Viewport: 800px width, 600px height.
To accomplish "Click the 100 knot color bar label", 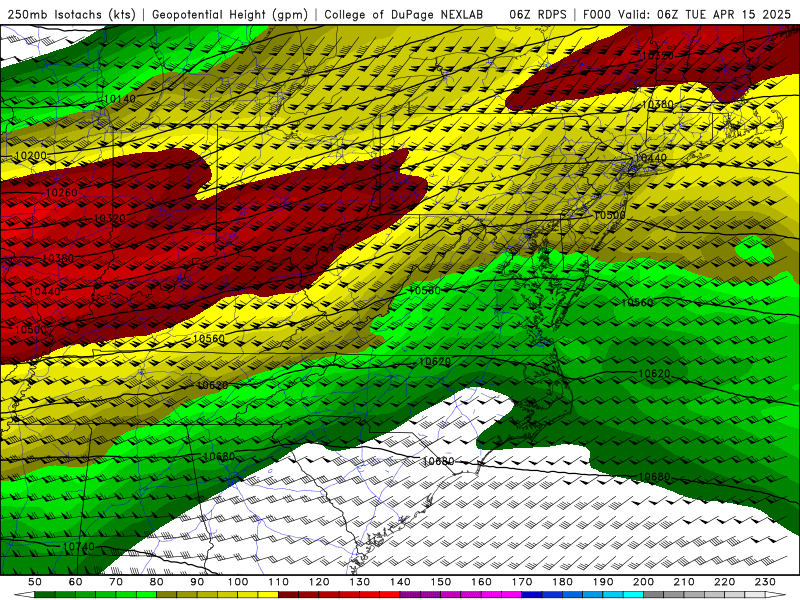I will pyautogui.click(x=238, y=582).
